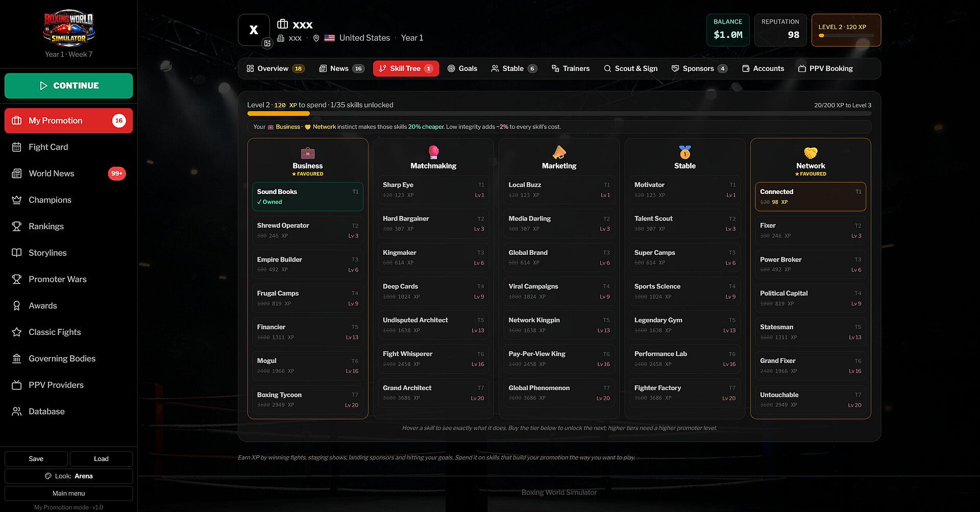Image resolution: width=980 pixels, height=512 pixels.
Task: Click the My Promotion briefcase icon
Action: coord(17,120)
